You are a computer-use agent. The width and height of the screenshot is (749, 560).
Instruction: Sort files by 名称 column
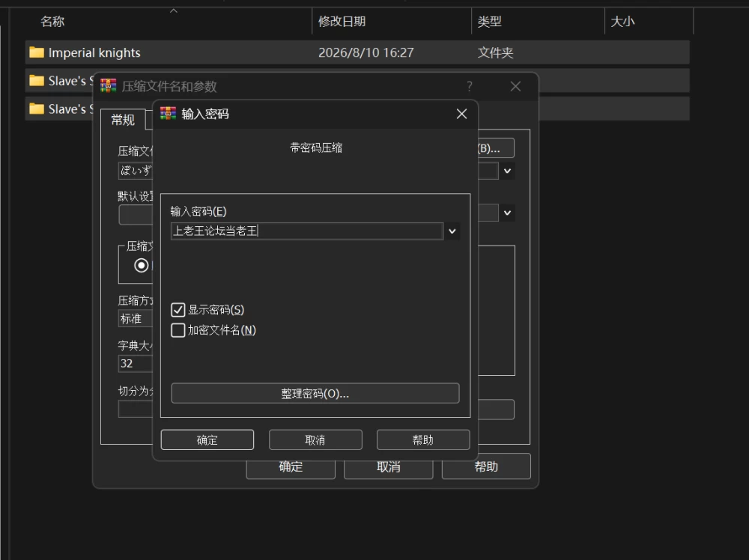pyautogui.click(x=52, y=21)
